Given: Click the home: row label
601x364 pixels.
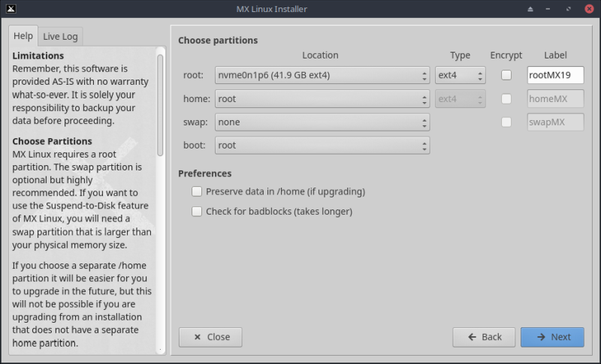Looking at the screenshot, I should [x=197, y=99].
